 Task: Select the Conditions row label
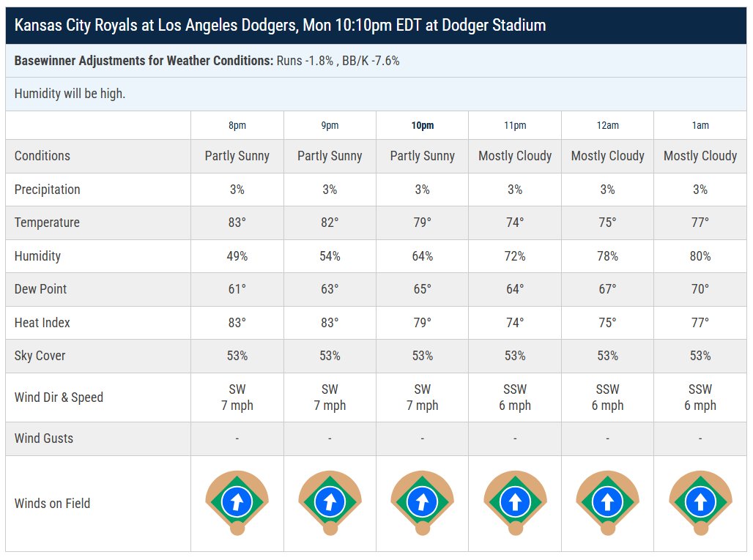pos(42,156)
